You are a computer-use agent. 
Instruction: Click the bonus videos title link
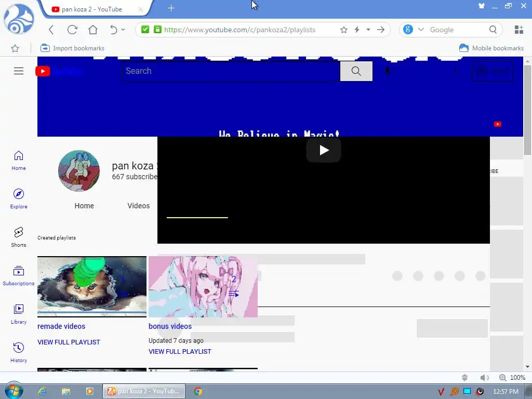point(170,326)
